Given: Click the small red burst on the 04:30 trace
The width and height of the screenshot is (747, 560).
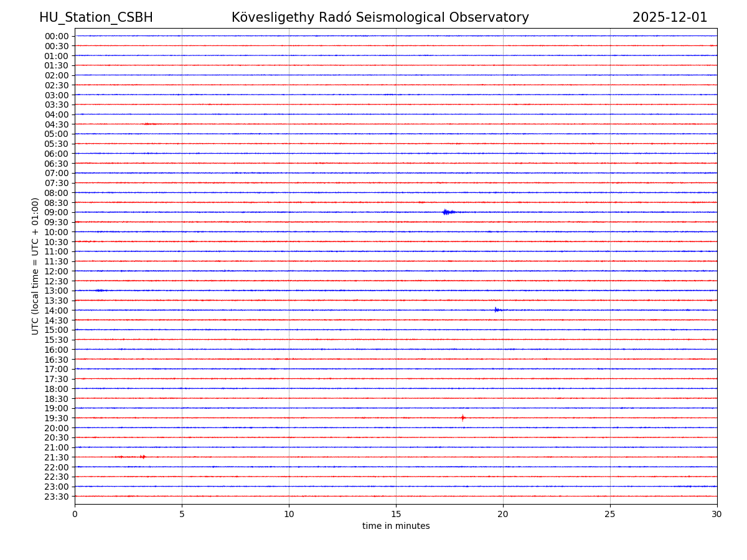Looking at the screenshot, I should click(149, 124).
